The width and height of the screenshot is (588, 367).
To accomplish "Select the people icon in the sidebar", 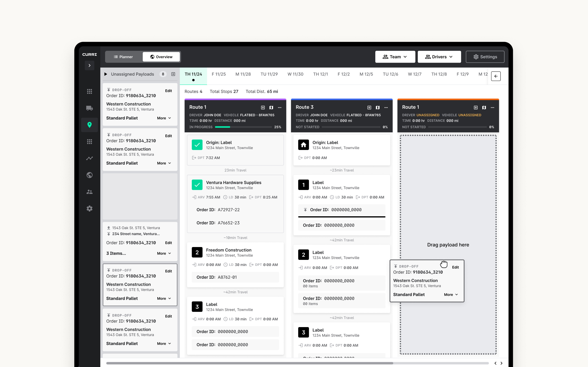I will (x=90, y=192).
